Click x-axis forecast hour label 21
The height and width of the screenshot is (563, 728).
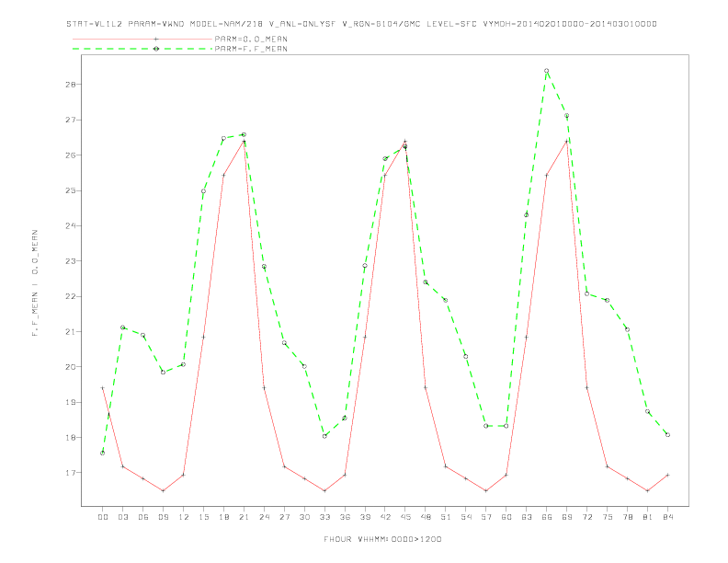[x=244, y=517]
